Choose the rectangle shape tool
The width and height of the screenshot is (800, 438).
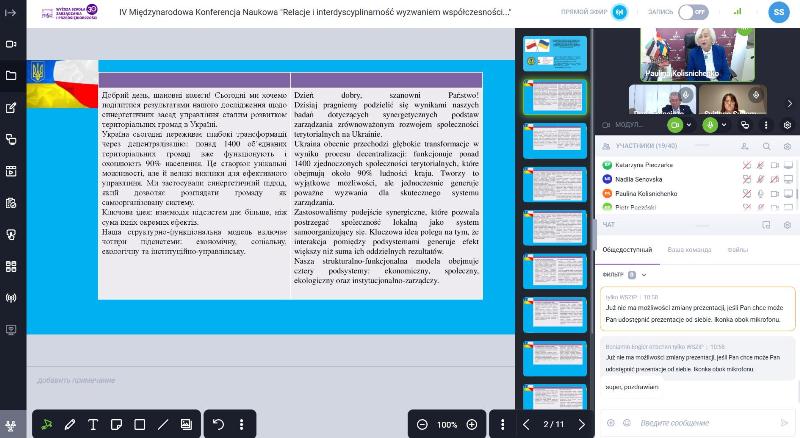pos(140,425)
